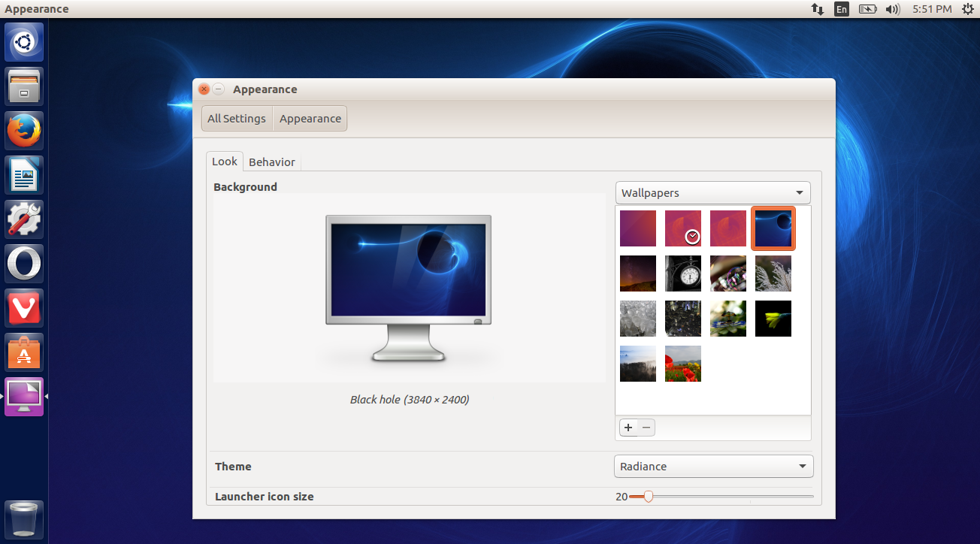Open the session gear menu icon
980x544 pixels.
click(x=968, y=9)
